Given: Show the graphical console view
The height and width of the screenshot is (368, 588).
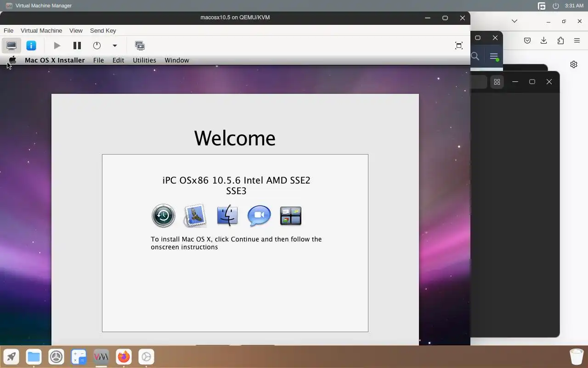Looking at the screenshot, I should tap(11, 46).
